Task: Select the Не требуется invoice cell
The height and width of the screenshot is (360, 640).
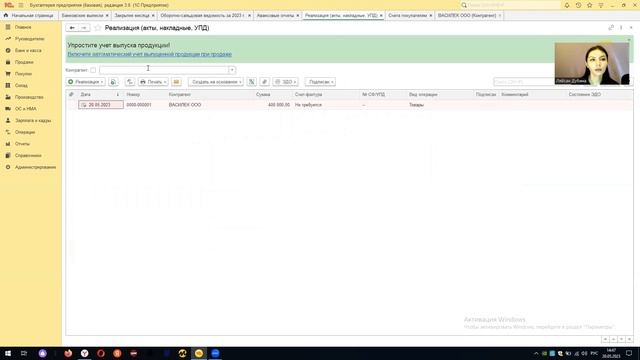Action: [327, 105]
